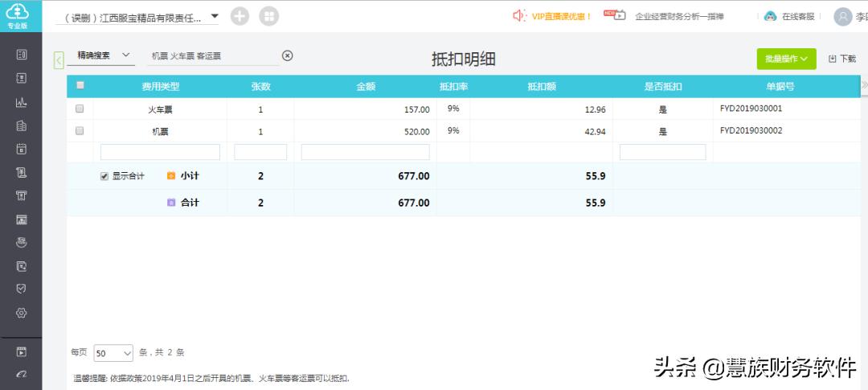Image resolution: width=868 pixels, height=390 pixels.
Task: Sort by 金额 column header
Action: pos(366,86)
